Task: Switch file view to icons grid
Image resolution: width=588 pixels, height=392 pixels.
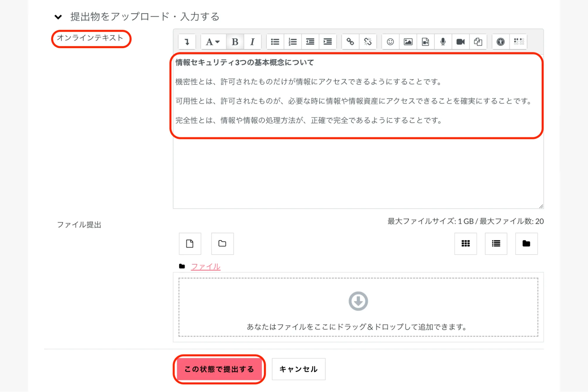Action: 465,243
